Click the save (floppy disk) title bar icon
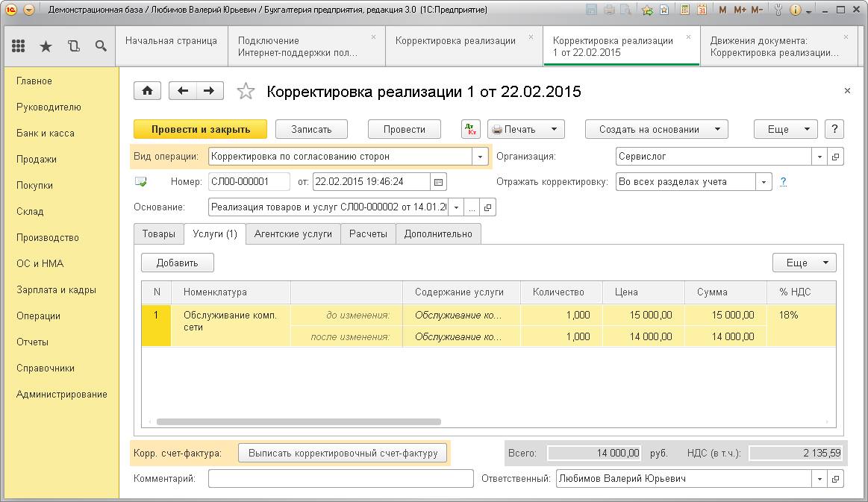868x502 pixels. [x=591, y=10]
